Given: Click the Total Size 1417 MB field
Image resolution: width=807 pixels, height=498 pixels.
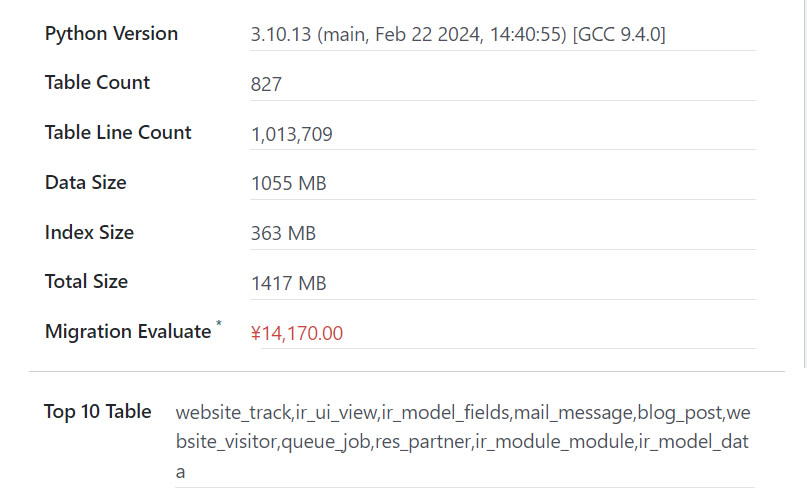Looking at the screenshot, I should [502, 283].
